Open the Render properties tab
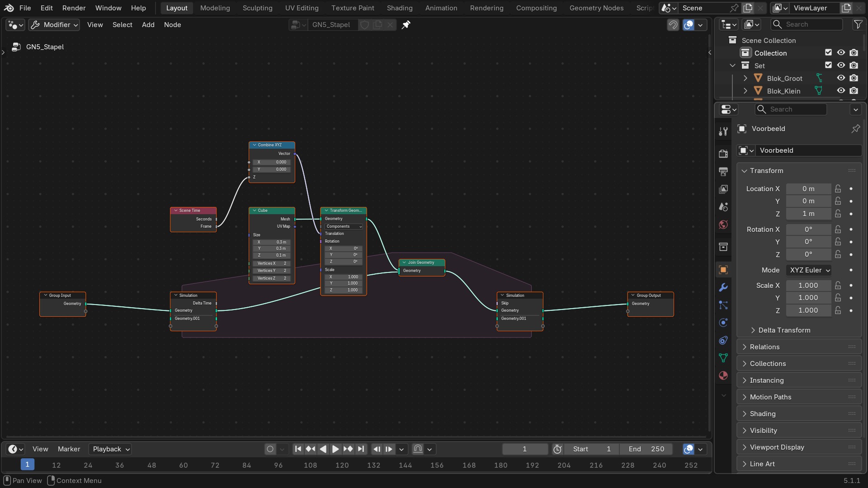This screenshot has width=868, height=488. coord(723,154)
